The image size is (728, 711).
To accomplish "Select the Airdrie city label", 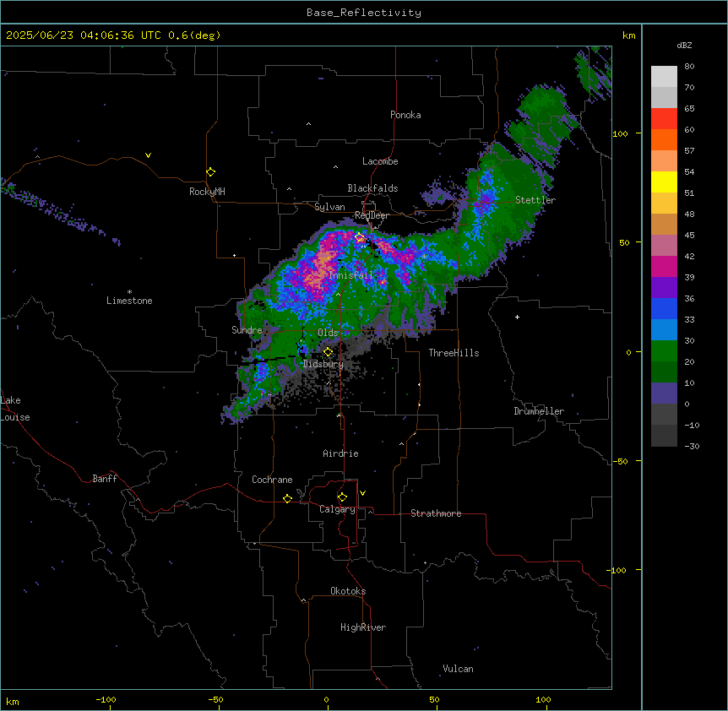I will coord(340,453).
